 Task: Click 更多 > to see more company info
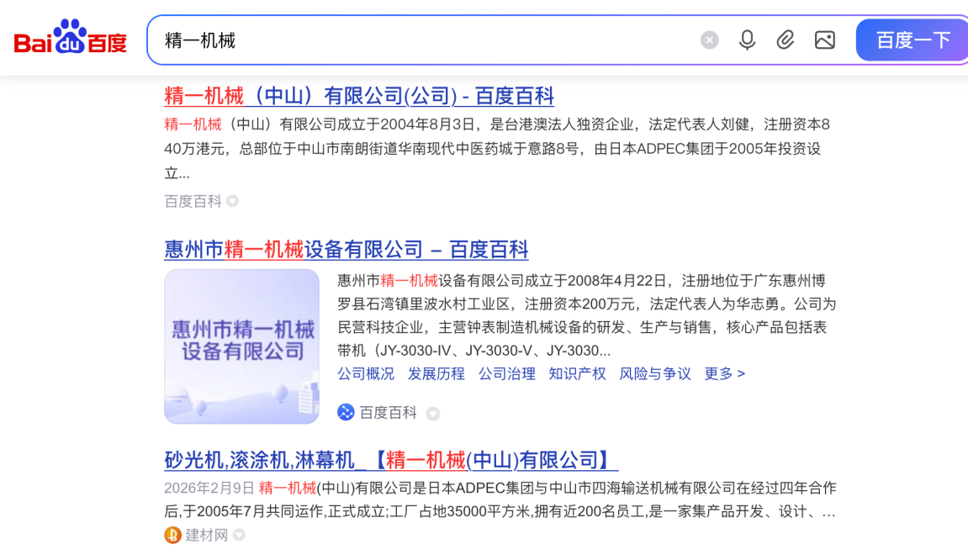[724, 374]
